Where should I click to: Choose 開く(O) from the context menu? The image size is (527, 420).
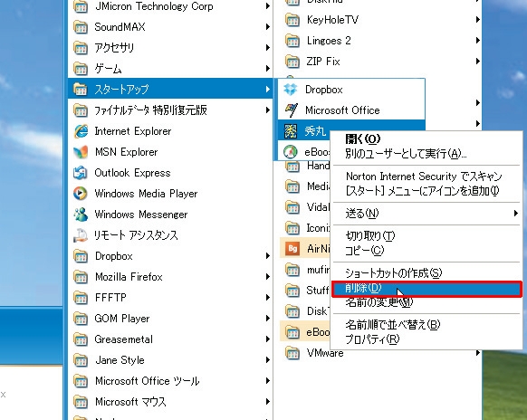pyautogui.click(x=362, y=138)
